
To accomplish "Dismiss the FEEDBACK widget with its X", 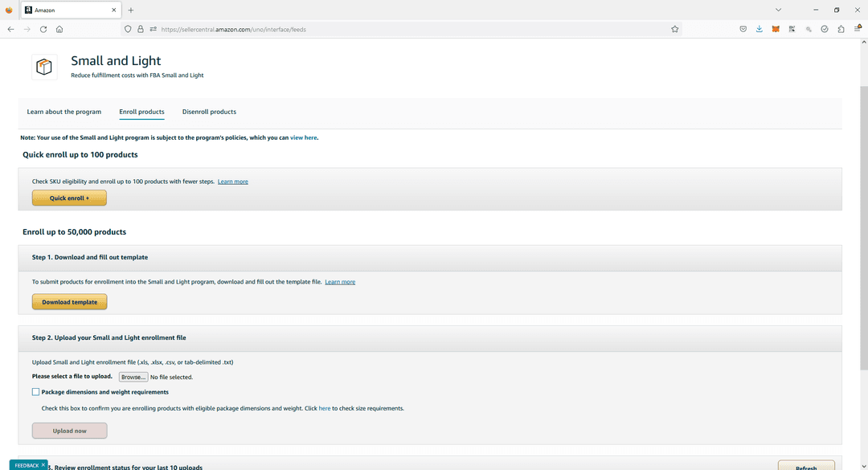I will [x=43, y=465].
